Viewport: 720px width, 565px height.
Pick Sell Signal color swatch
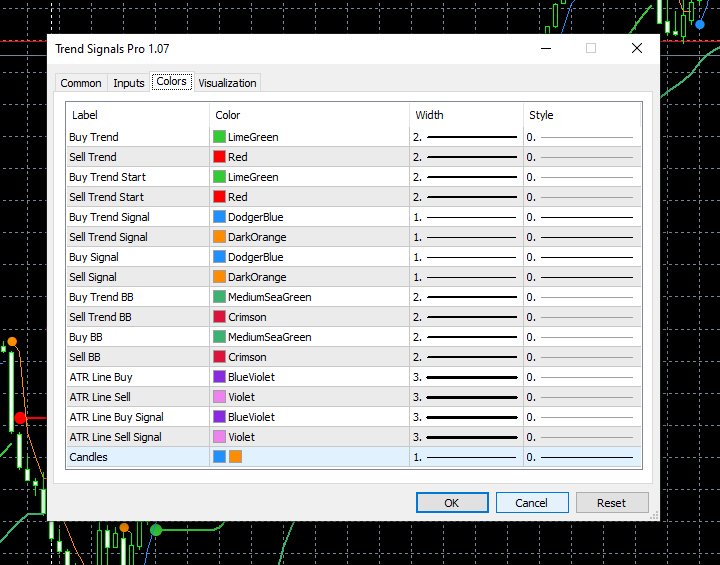[219, 277]
